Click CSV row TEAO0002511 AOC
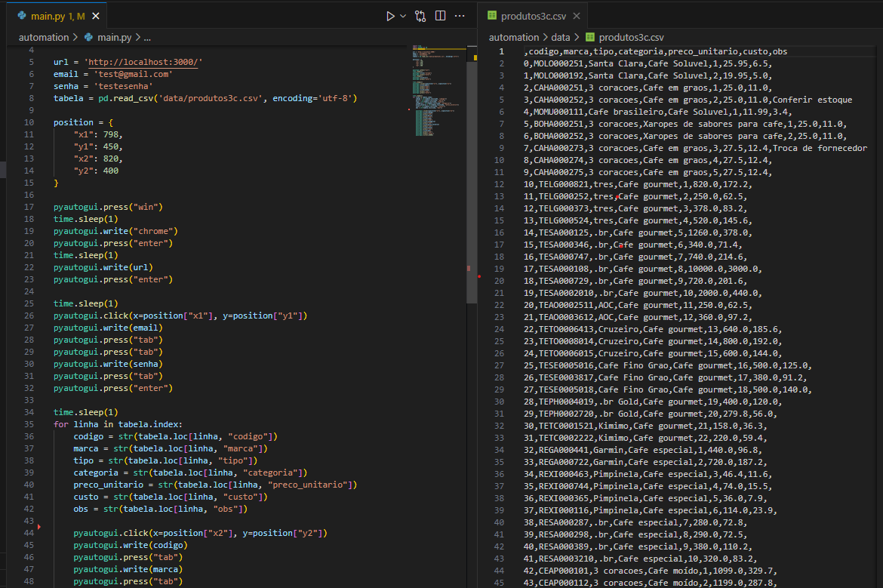 [638, 305]
